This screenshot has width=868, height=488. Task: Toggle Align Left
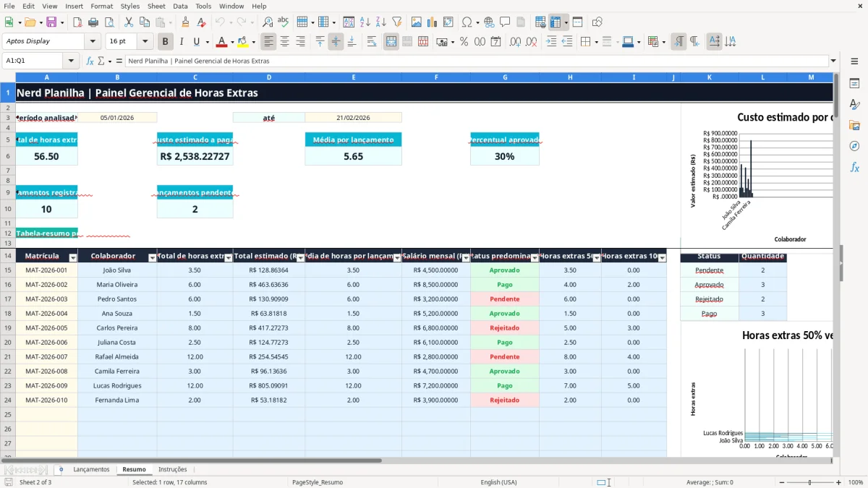point(269,42)
